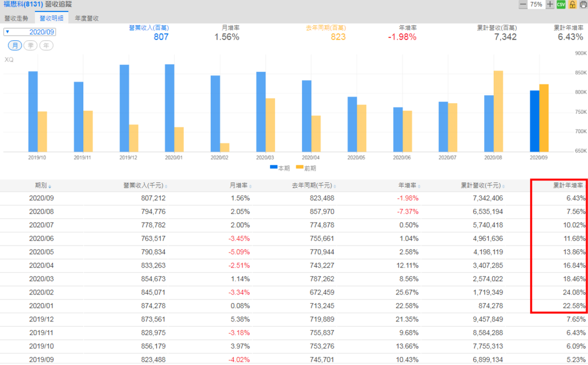Click the 2019/12 period cell
Viewport: 588px width, 365px height.
41,320
